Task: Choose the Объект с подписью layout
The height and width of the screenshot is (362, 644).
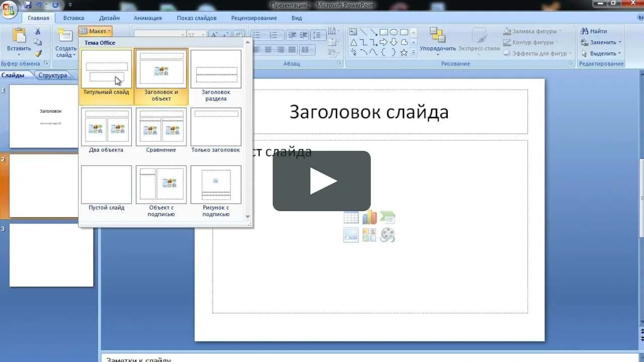Action: pos(161,192)
